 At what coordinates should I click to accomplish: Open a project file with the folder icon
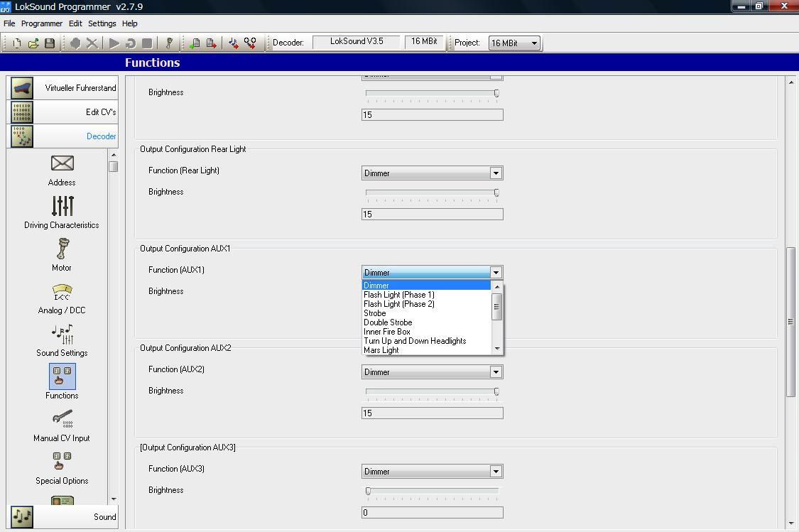point(33,43)
